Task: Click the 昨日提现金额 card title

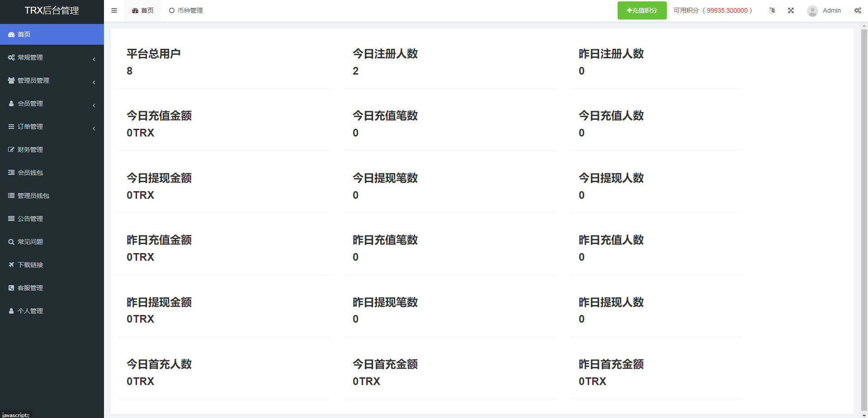Action: pyautogui.click(x=159, y=302)
